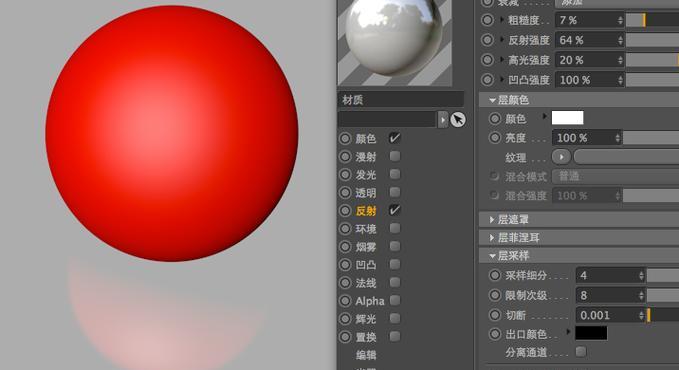Toggle the 分离通道 checkbox
Image resolution: width=679 pixels, height=370 pixels.
(x=581, y=351)
